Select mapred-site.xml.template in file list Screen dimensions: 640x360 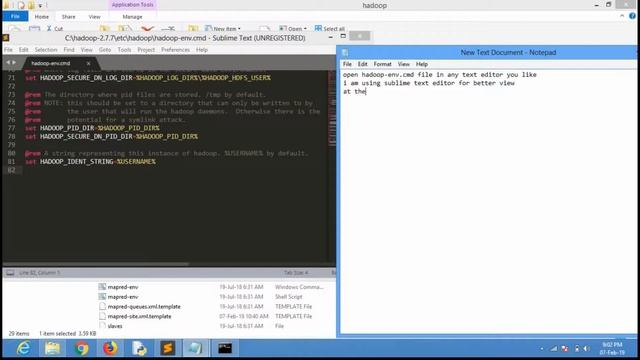point(139,316)
